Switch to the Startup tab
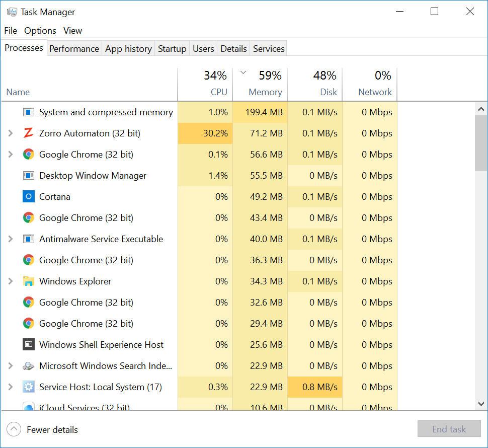The height and width of the screenshot is (448, 488). point(172,48)
